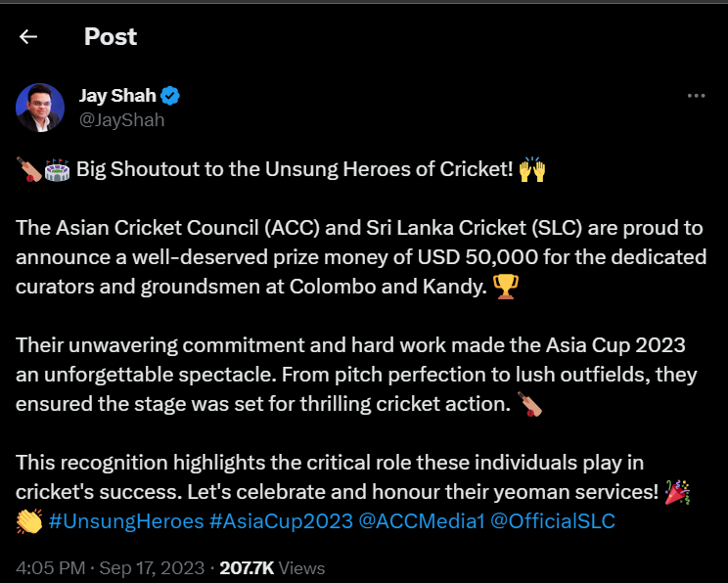Go back using the left arrow
This screenshot has height=583, width=728.
28,36
